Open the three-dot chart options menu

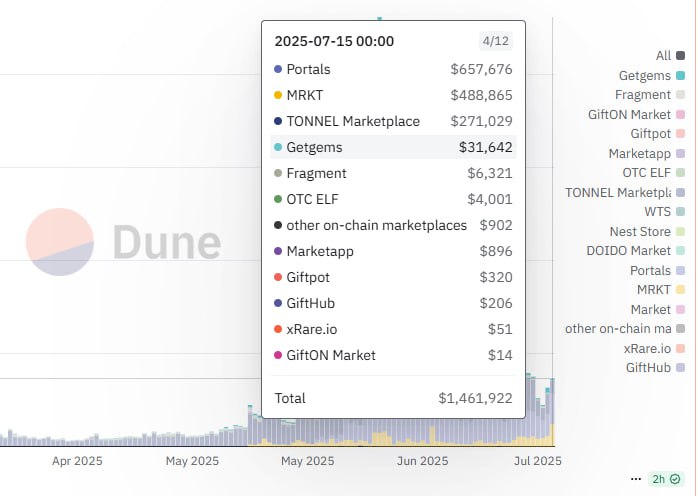click(636, 479)
